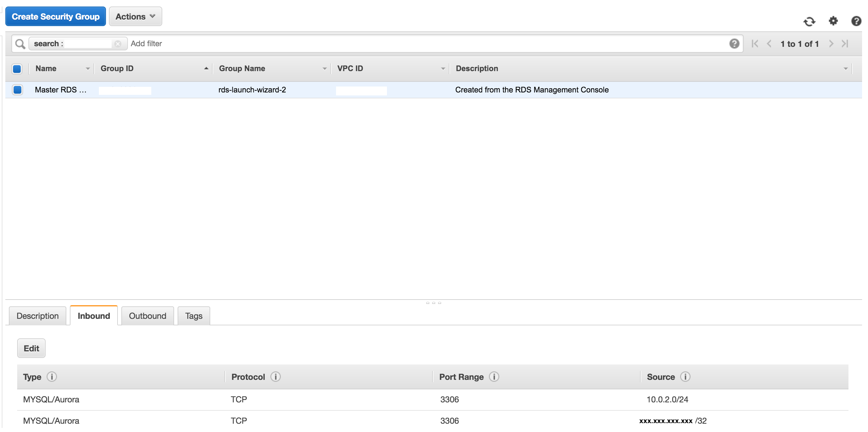868x432 pixels.
Task: Toggle the top-left select-all checkbox
Action: pyautogui.click(x=17, y=68)
